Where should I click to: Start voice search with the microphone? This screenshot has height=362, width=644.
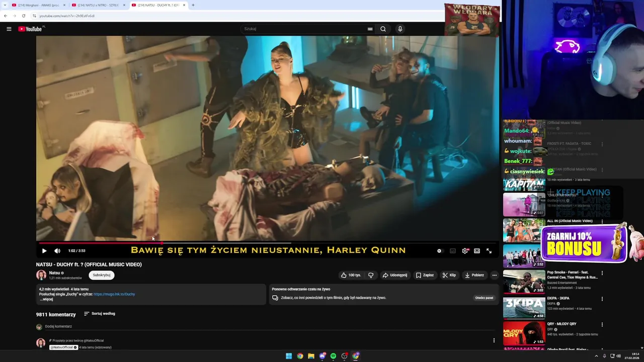[x=400, y=29]
